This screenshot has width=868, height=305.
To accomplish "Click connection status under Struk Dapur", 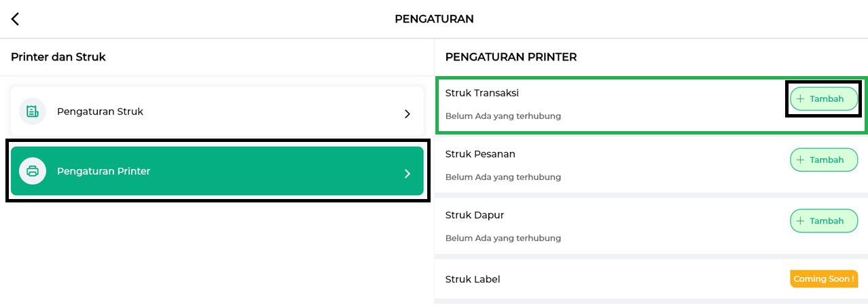I will click(x=503, y=238).
